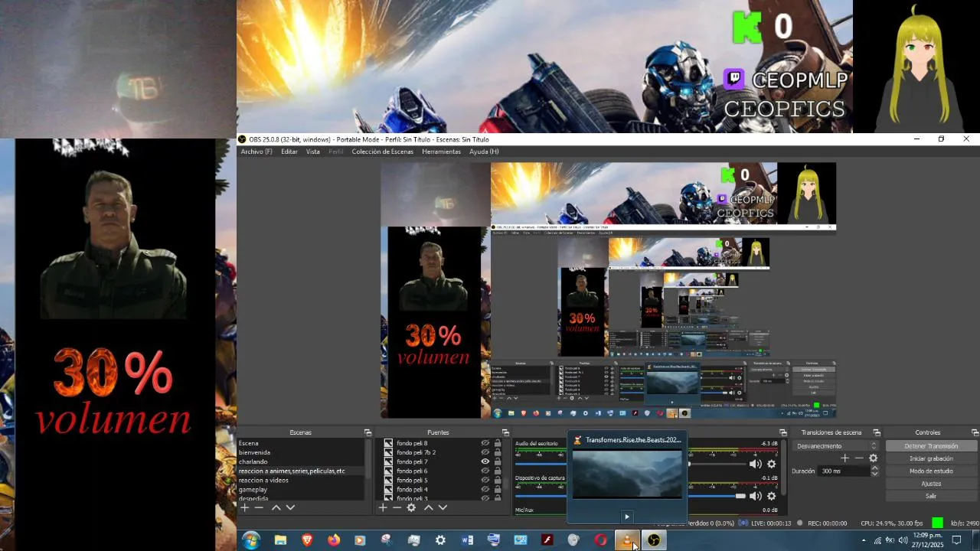
Task: Show the fondo peli 5 source
Action: point(485,480)
